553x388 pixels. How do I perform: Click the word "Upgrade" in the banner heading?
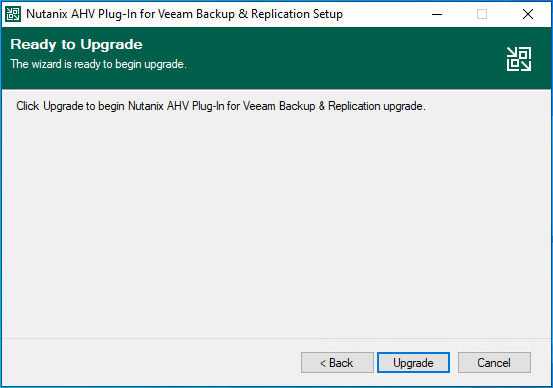coord(111,45)
